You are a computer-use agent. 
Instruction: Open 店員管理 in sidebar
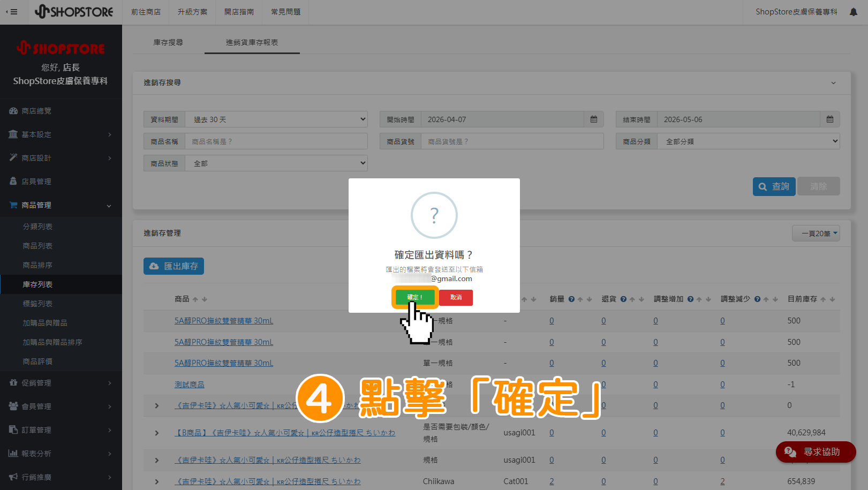point(61,182)
